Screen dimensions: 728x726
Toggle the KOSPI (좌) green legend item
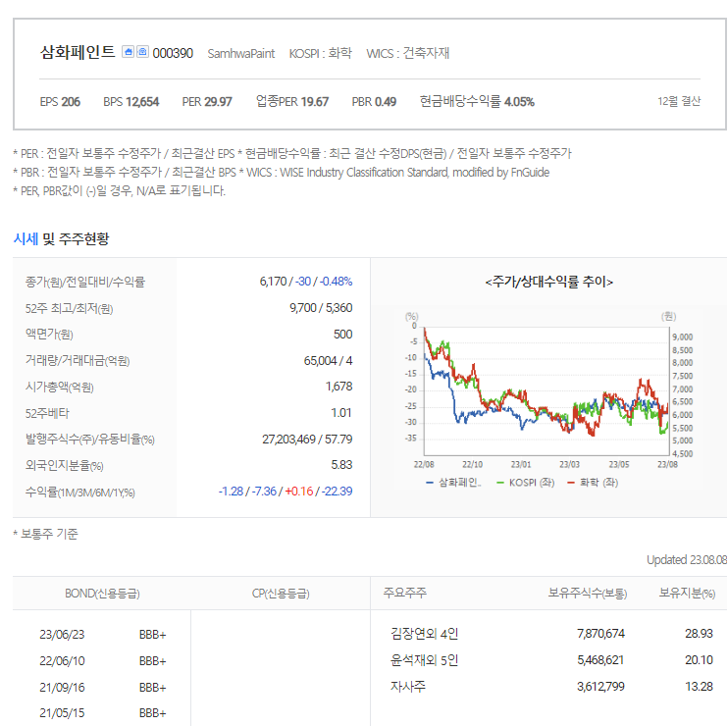tap(526, 483)
